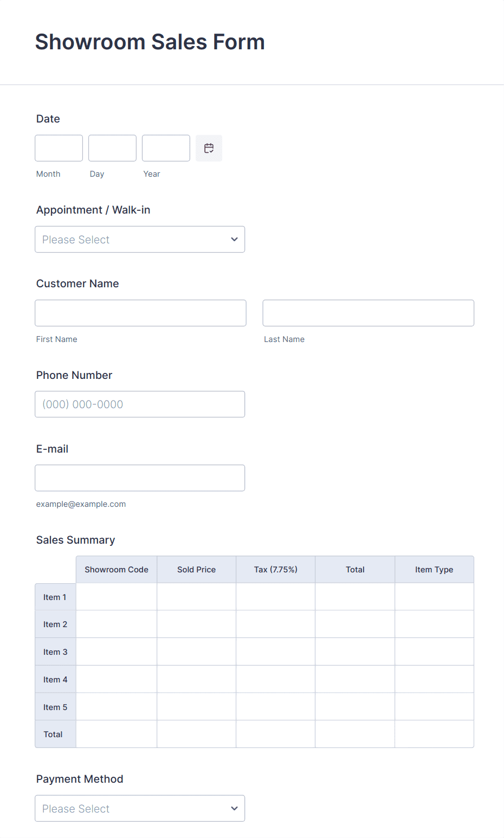Click Item 5 Showroom Code cell

coord(117,707)
